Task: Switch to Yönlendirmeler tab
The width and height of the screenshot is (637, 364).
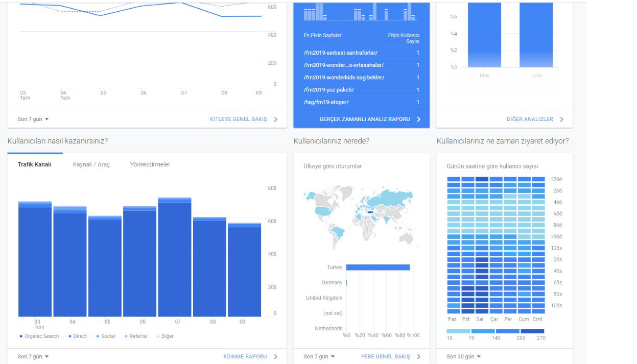Action: (150, 164)
